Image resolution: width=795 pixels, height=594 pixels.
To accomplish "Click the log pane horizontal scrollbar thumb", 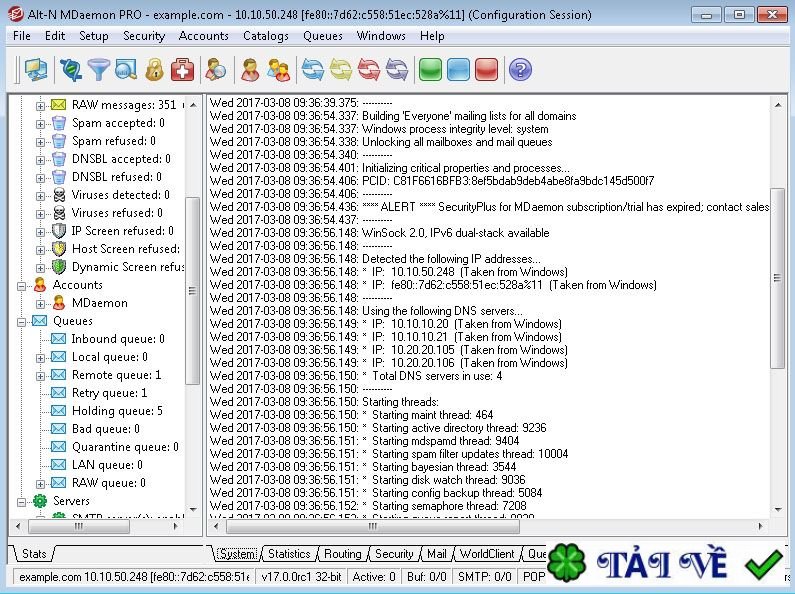I will (373, 526).
